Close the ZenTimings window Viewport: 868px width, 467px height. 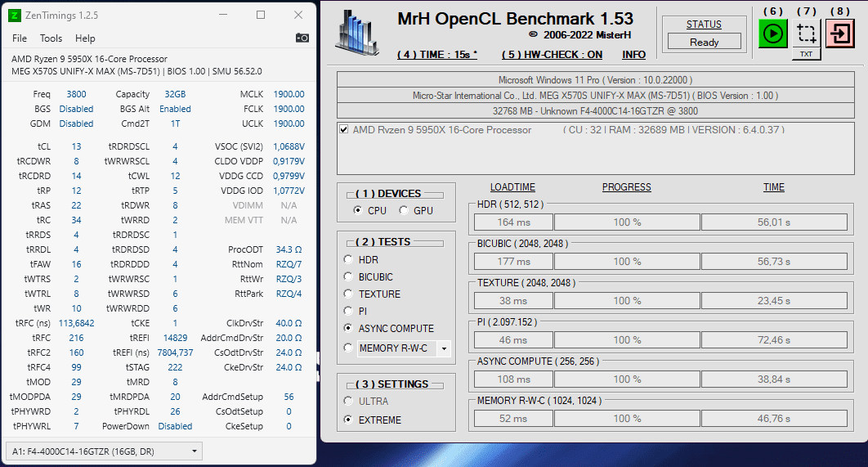tap(298, 15)
